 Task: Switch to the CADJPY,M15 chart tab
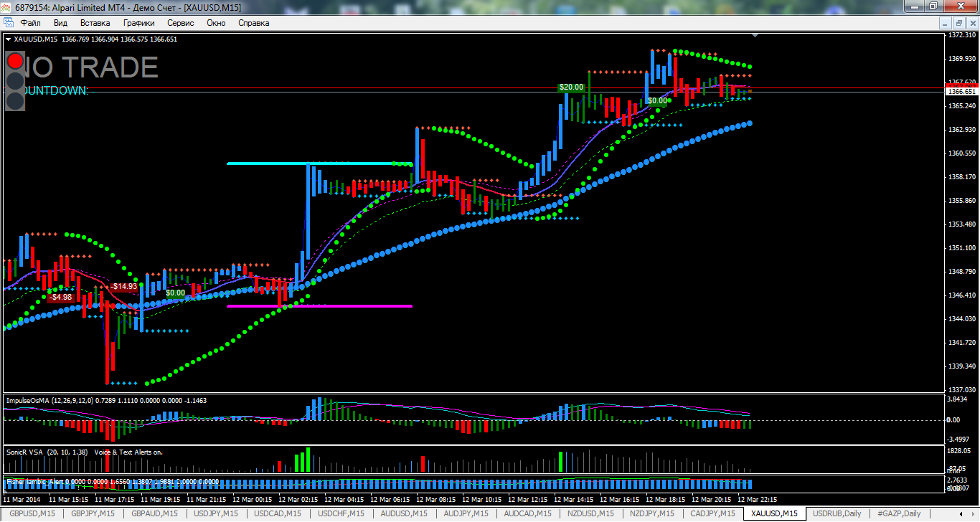point(712,513)
